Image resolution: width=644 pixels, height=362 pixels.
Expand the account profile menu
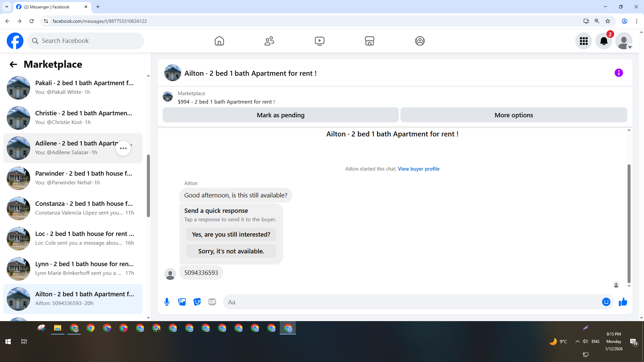point(624,41)
